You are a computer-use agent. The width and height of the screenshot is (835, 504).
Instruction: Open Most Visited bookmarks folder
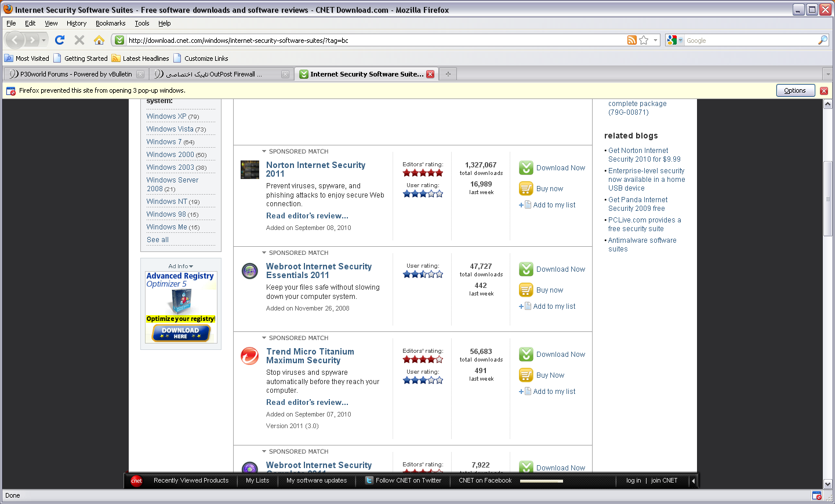tap(27, 59)
